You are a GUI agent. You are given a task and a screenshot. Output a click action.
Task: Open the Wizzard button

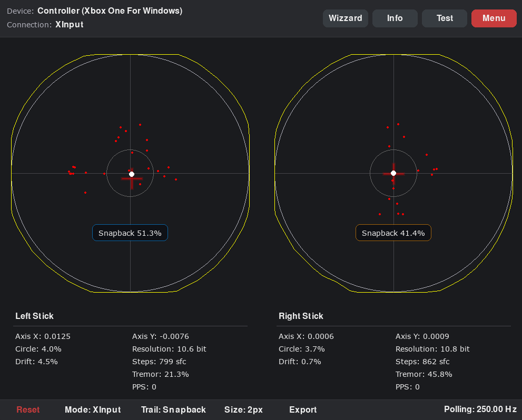[x=345, y=18]
